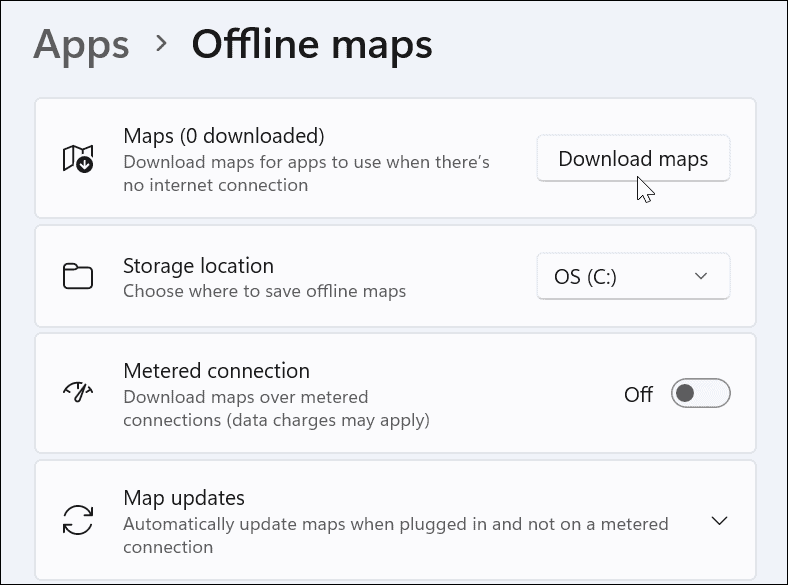Go back to Apps via the breadcrumb
This screenshot has height=585, width=788.
[x=81, y=45]
